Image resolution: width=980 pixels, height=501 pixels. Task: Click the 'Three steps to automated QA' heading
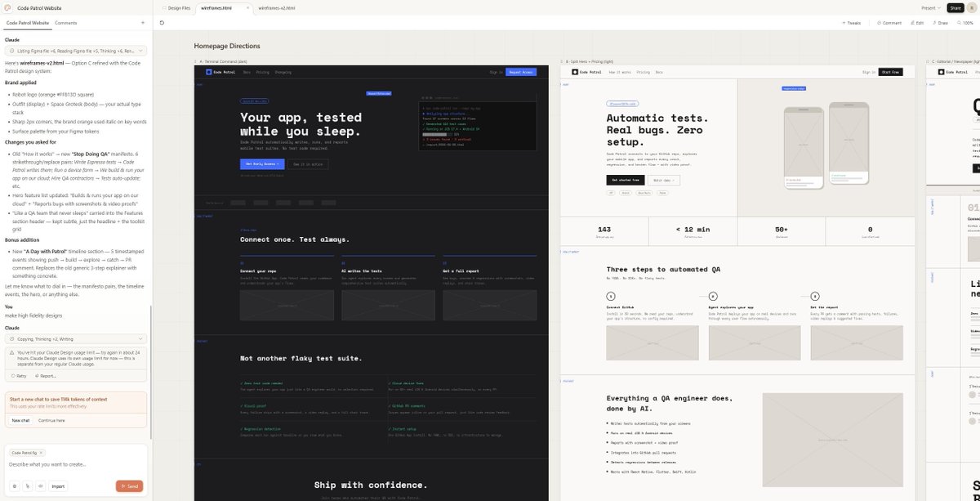[x=663, y=269]
